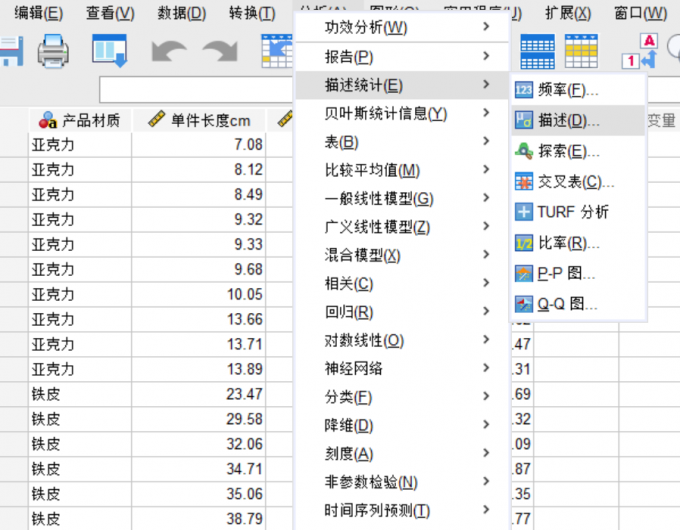Open the 扩展(X) menu

(x=568, y=13)
